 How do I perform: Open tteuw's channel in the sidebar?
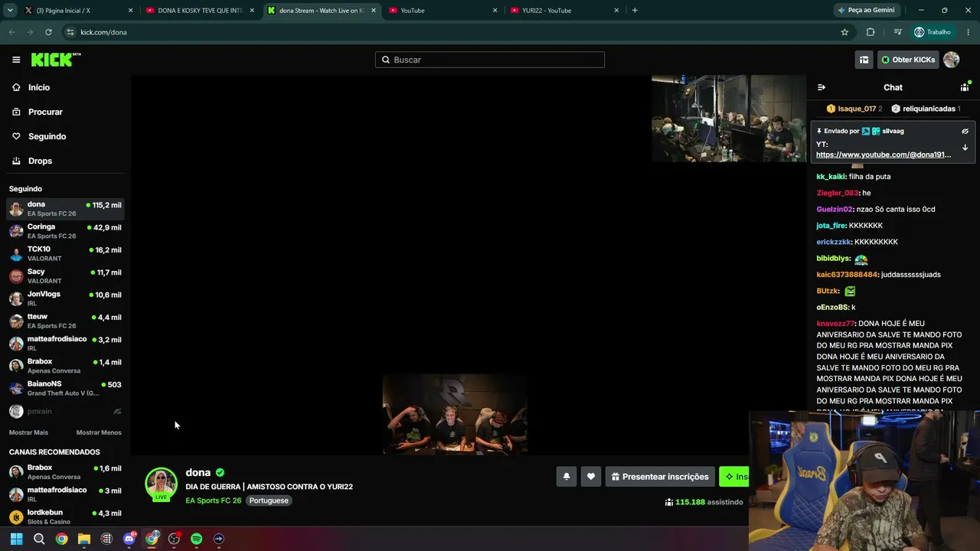(65, 321)
